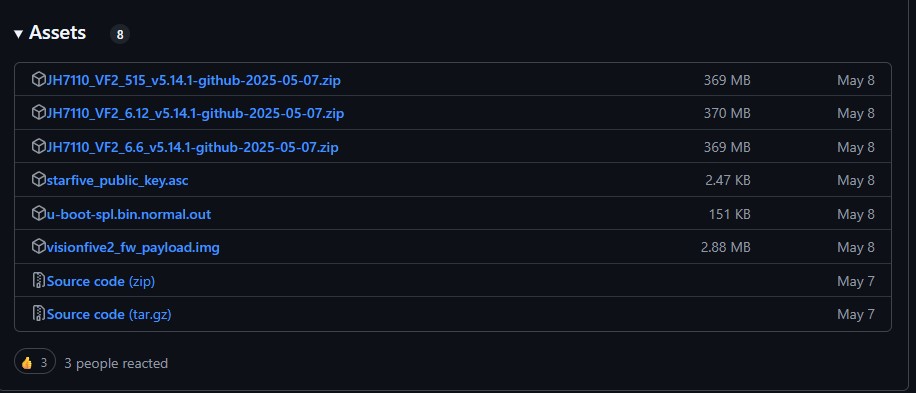The width and height of the screenshot is (916, 393).
Task: Download Source code (zip) archive
Action: coord(100,281)
